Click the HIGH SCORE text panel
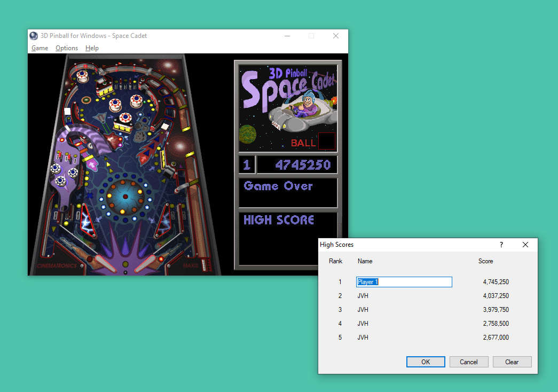 [x=278, y=220]
